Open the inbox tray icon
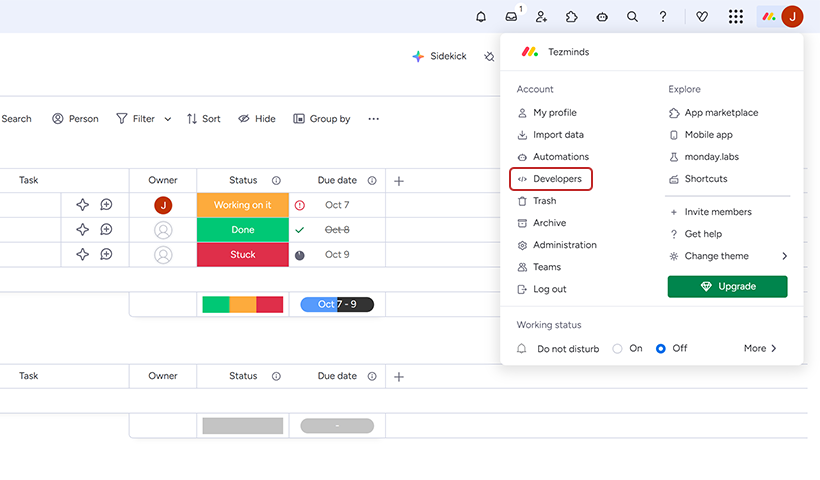This screenshot has width=820, height=480. tap(511, 17)
